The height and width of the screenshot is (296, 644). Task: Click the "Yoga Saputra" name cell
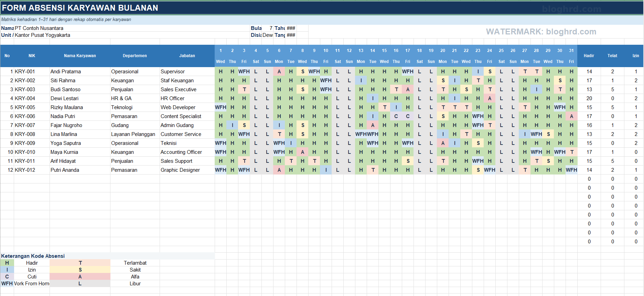pos(80,143)
